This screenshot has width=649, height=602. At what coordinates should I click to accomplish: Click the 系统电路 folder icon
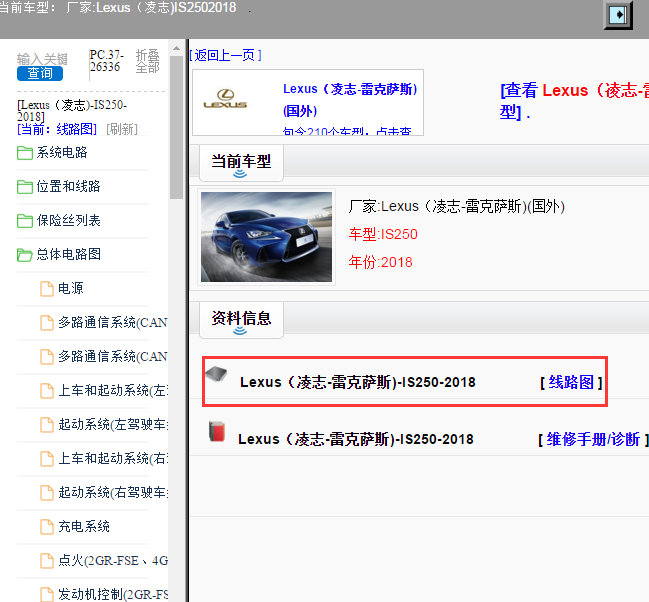coord(25,153)
